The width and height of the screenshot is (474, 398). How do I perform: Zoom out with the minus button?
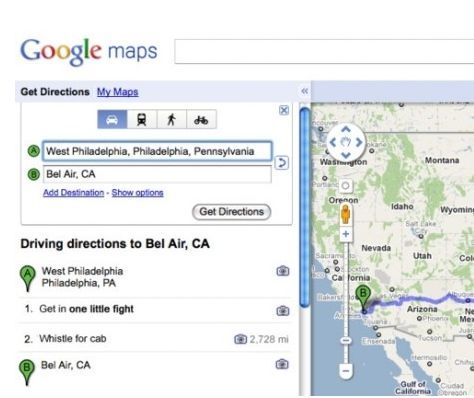(346, 371)
